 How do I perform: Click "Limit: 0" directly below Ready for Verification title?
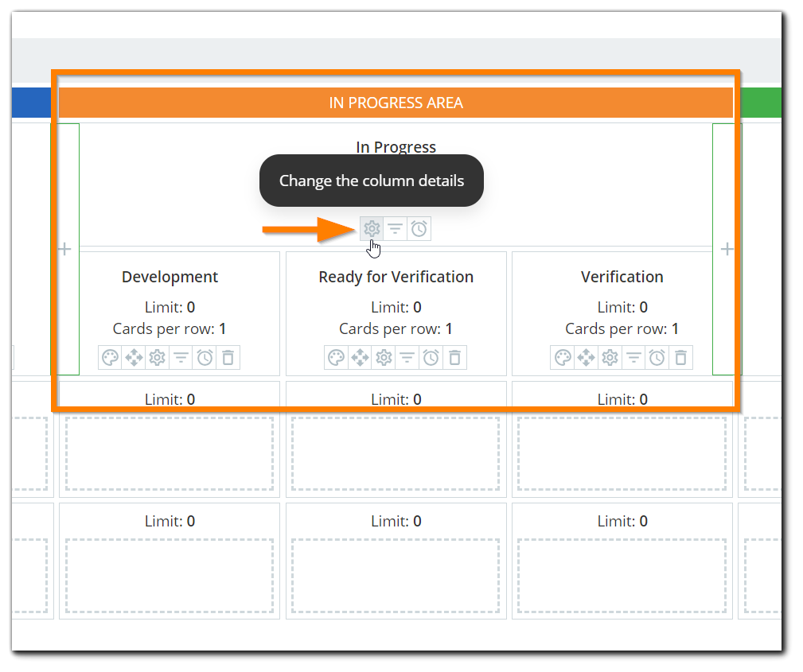tap(396, 307)
